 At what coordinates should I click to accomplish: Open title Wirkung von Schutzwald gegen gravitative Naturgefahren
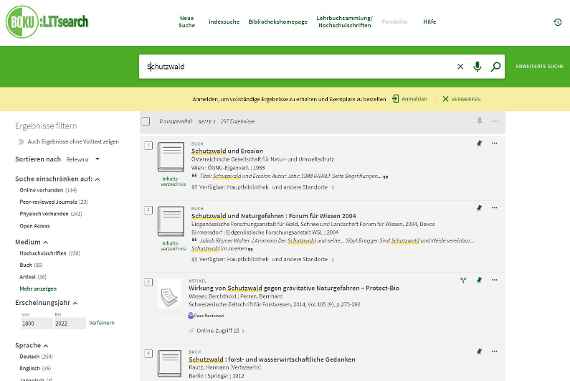click(294, 288)
